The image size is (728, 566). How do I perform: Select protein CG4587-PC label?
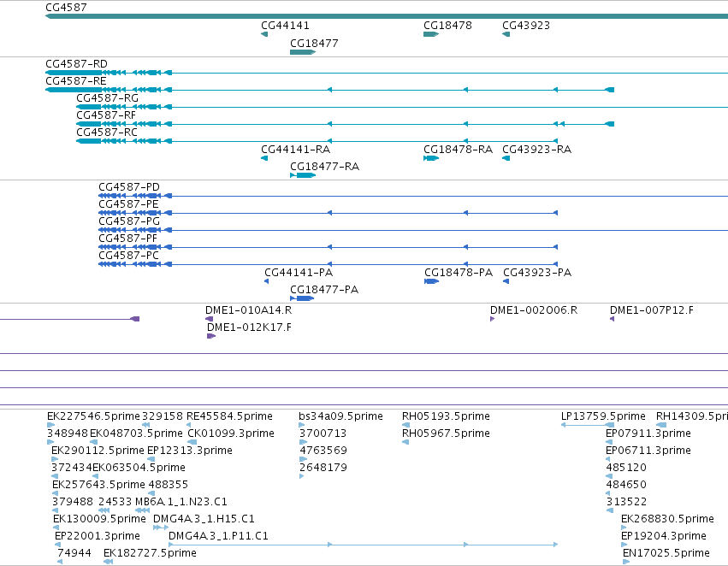click(128, 256)
